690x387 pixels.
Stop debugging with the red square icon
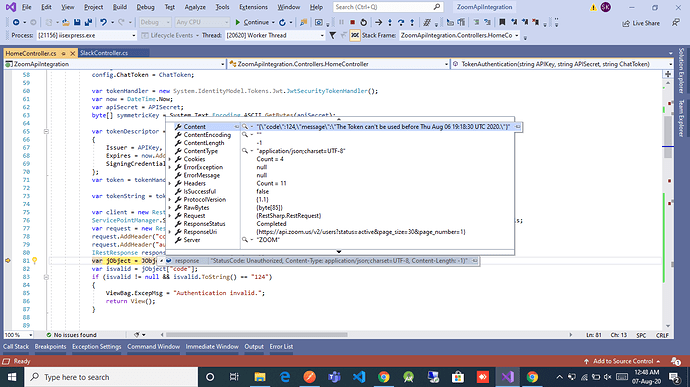pos(352,22)
